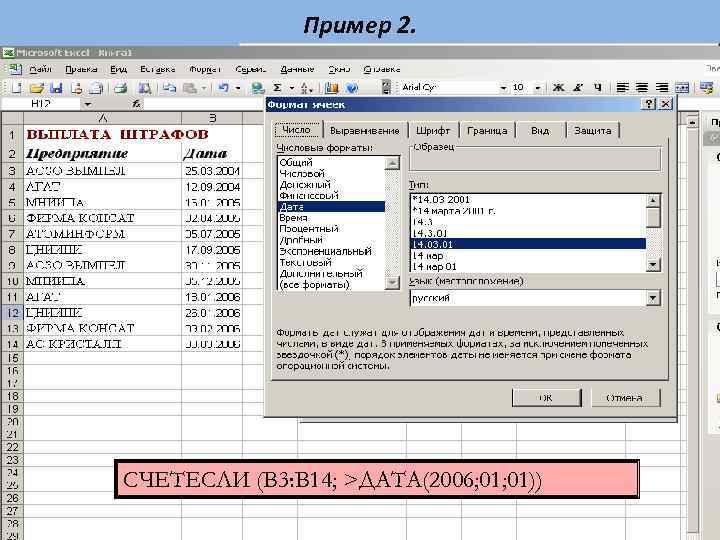Click the OK button in dialog
This screenshot has height=540, width=720.
(x=546, y=398)
